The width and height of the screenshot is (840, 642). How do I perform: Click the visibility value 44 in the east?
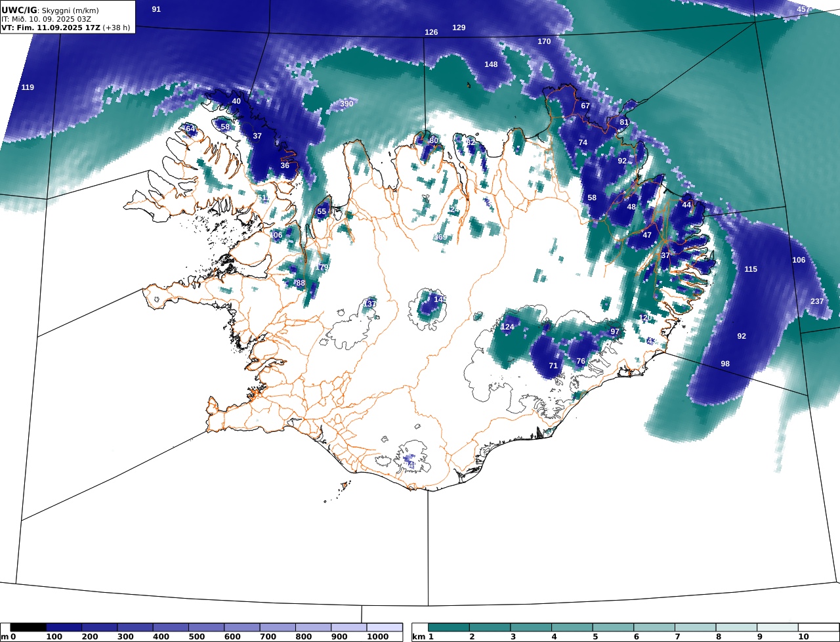point(686,205)
